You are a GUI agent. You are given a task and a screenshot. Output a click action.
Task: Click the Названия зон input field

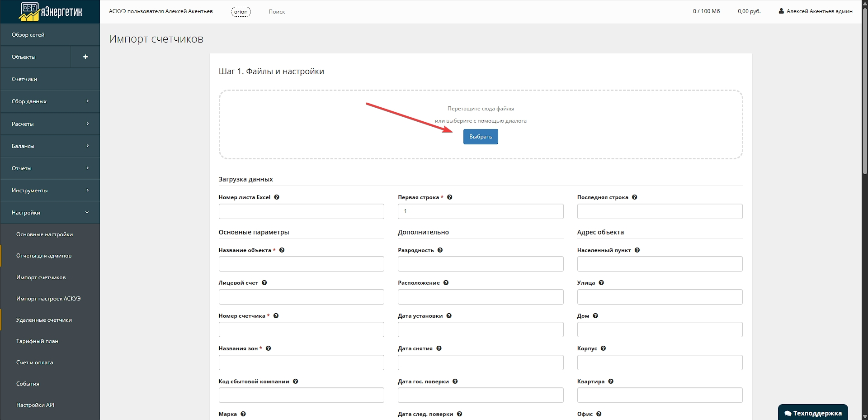coord(302,363)
